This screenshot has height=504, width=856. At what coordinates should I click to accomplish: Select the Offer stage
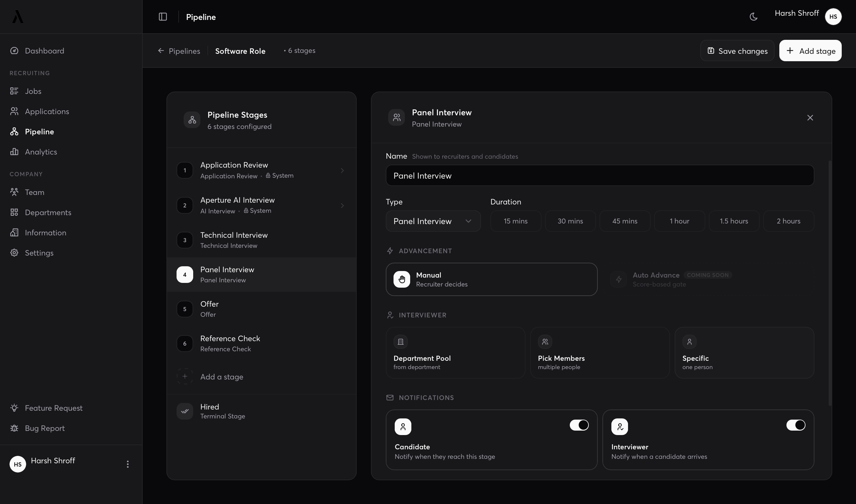tap(261, 309)
